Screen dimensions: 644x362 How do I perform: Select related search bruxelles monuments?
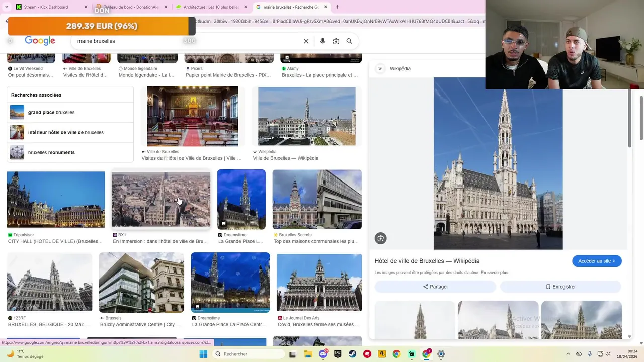(x=70, y=152)
